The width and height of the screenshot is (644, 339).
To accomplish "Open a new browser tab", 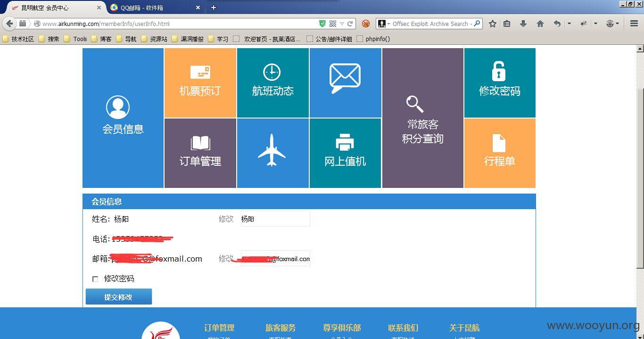I will coord(214,8).
